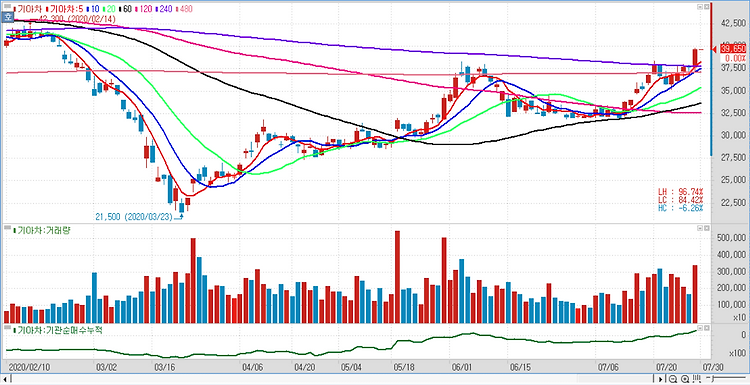
Task: Click the latest tall red candlestick
Action: click(x=695, y=57)
